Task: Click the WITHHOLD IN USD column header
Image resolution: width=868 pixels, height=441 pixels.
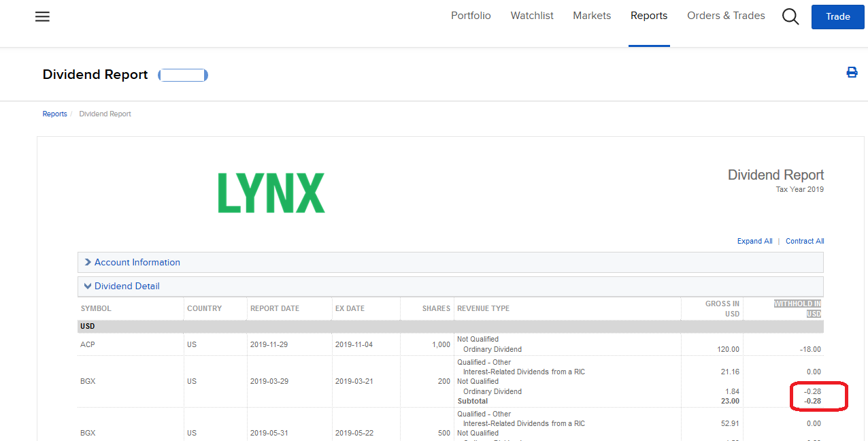Action: pos(797,308)
